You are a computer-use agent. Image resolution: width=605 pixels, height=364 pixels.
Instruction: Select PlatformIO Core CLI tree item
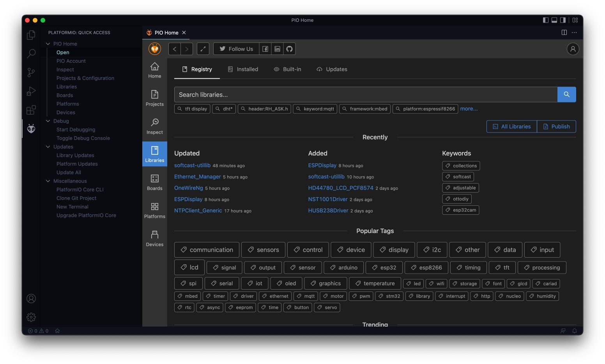80,189
